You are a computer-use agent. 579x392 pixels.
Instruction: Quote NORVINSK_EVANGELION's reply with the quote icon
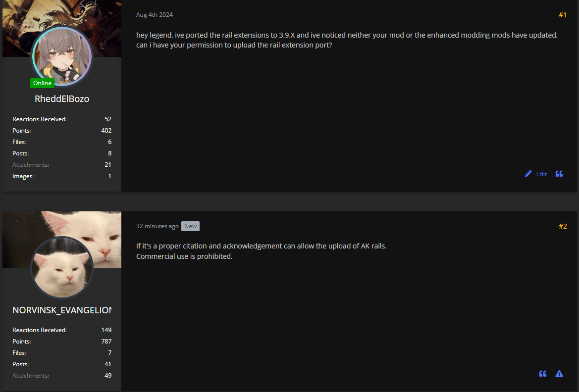(543, 374)
